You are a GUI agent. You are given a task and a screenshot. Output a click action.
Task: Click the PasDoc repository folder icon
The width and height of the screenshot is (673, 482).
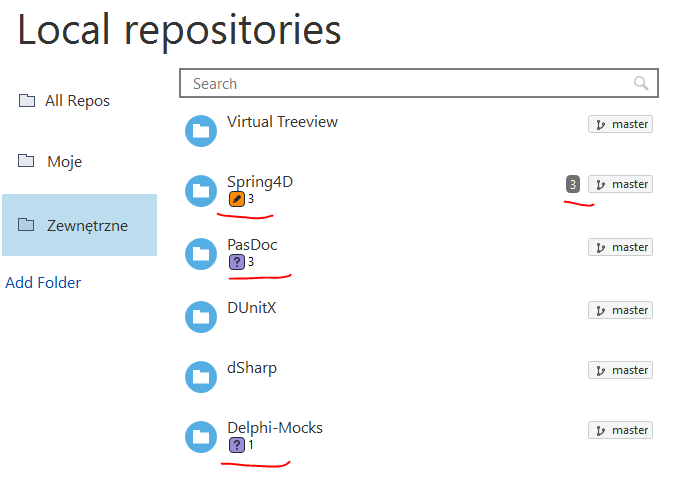tap(201, 254)
